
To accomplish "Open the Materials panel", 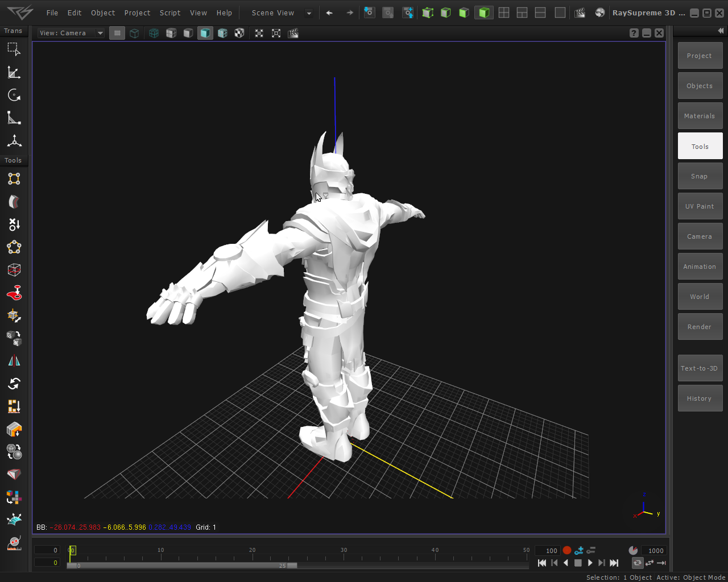I will (700, 116).
